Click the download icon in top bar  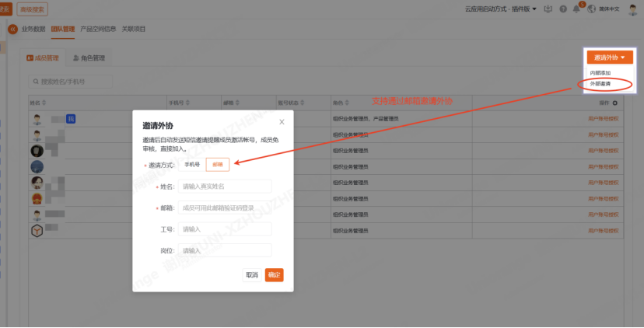point(550,9)
